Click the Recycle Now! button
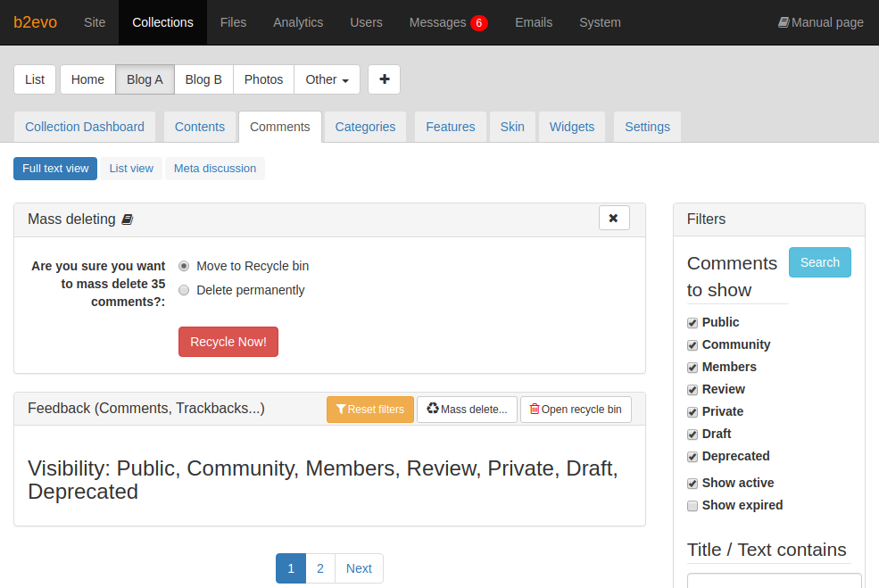The image size is (879, 588). (x=228, y=342)
